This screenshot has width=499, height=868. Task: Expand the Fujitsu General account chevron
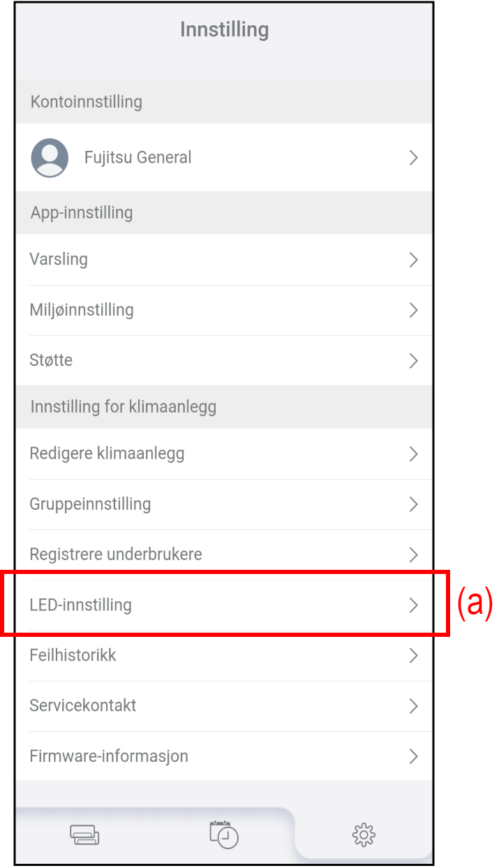[x=413, y=158]
